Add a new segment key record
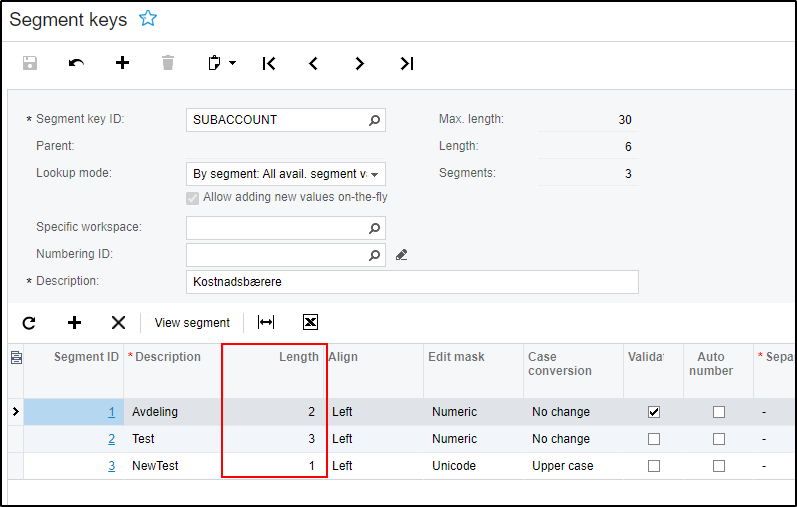Screen dimensions: 797x507 point(122,63)
